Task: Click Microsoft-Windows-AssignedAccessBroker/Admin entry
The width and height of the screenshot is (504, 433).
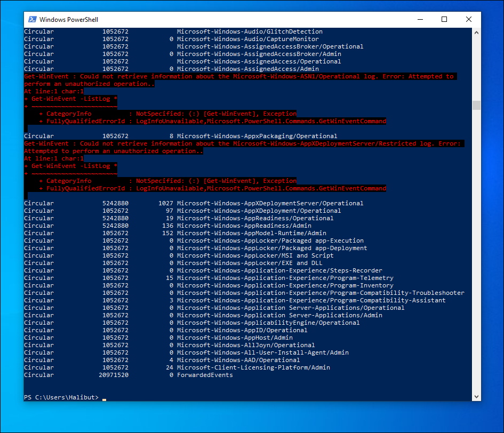Action: 259,54
